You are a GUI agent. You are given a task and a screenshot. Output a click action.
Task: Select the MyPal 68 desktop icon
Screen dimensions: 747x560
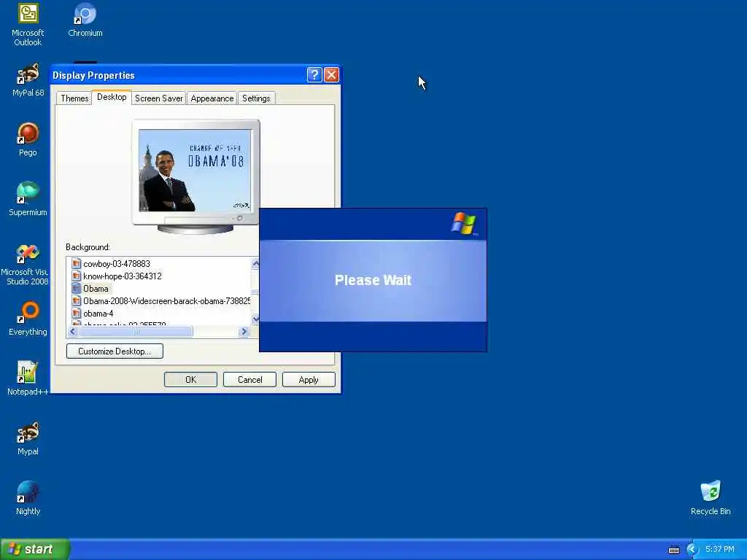pyautogui.click(x=28, y=80)
